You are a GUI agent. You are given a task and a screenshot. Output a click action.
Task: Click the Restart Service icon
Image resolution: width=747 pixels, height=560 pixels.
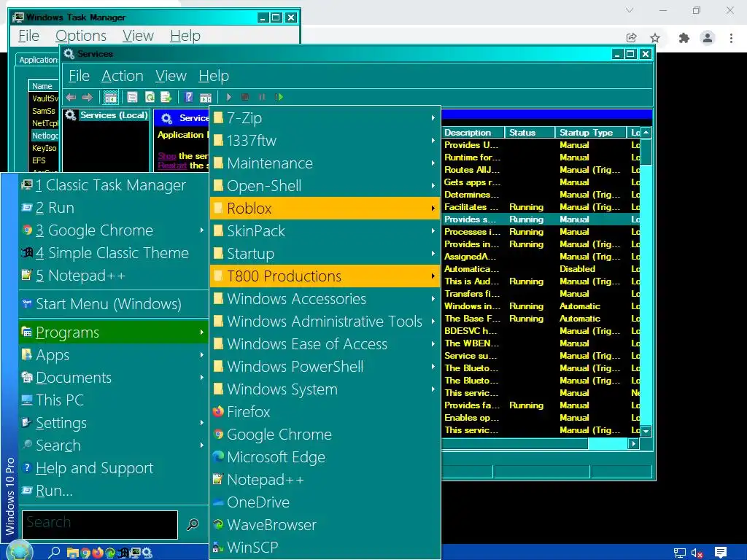tap(279, 97)
